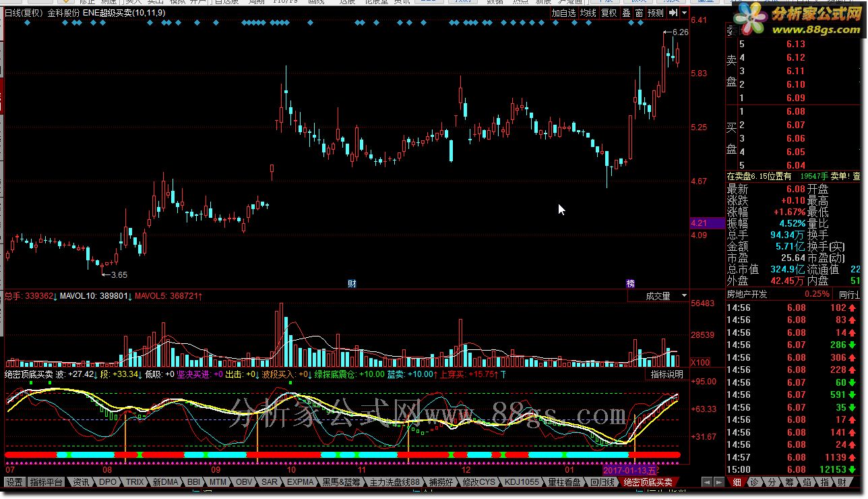Switch to the 资讯 news tab
Screen dimensions: 868x499
coord(82,482)
